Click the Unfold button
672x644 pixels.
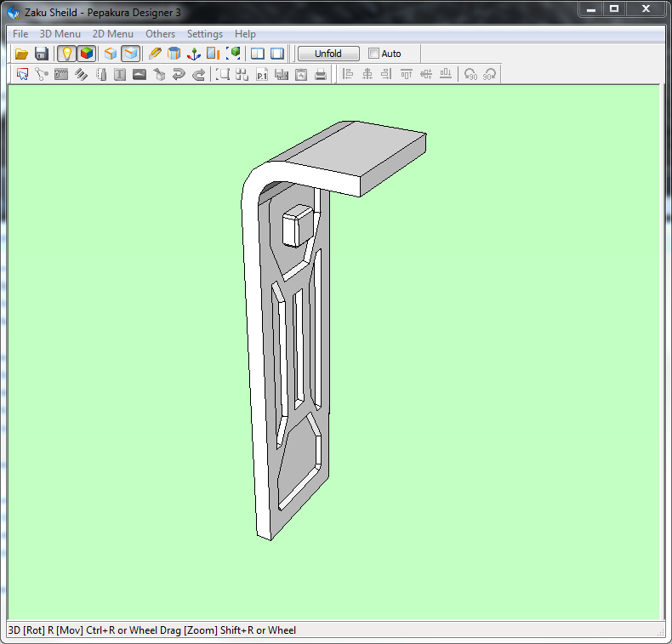328,54
